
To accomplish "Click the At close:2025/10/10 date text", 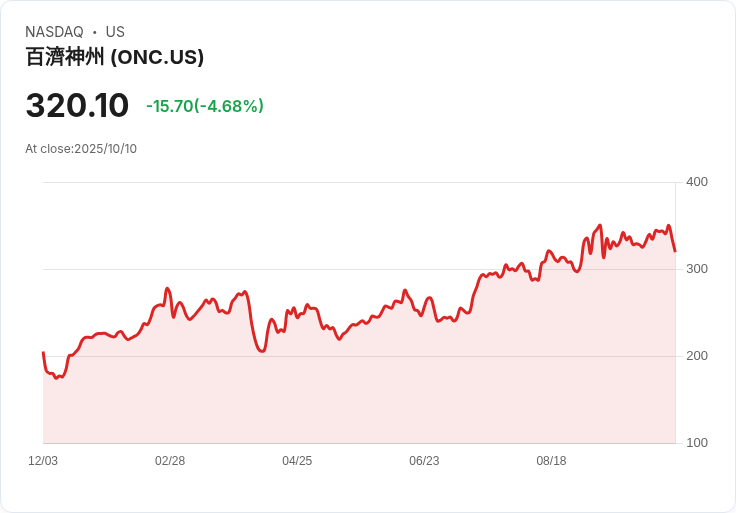I will pos(81,149).
